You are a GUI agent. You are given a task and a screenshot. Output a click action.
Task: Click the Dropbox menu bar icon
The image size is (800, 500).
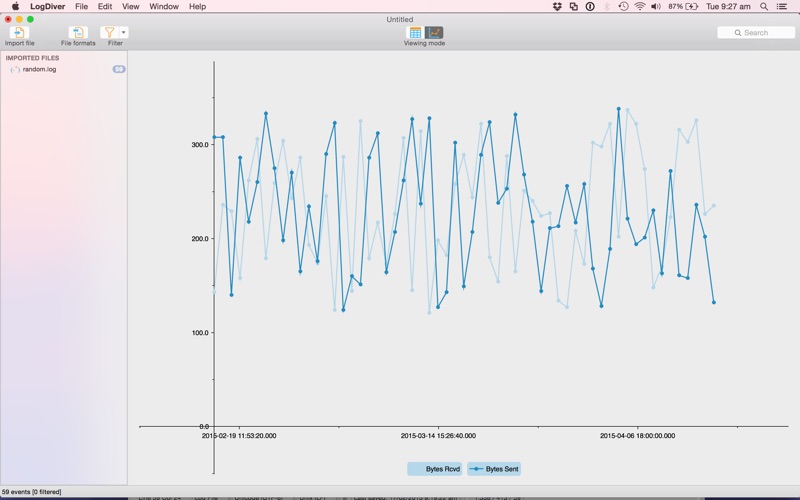(x=557, y=7)
